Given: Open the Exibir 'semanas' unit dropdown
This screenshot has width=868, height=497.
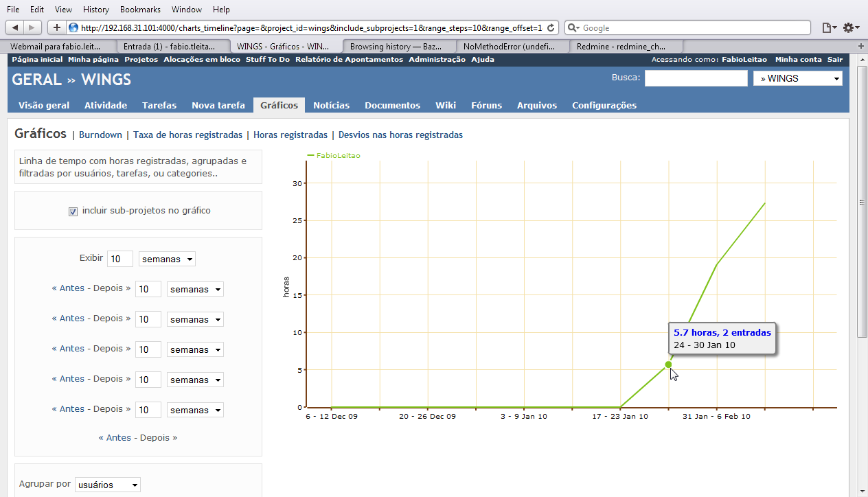Looking at the screenshot, I should [167, 259].
